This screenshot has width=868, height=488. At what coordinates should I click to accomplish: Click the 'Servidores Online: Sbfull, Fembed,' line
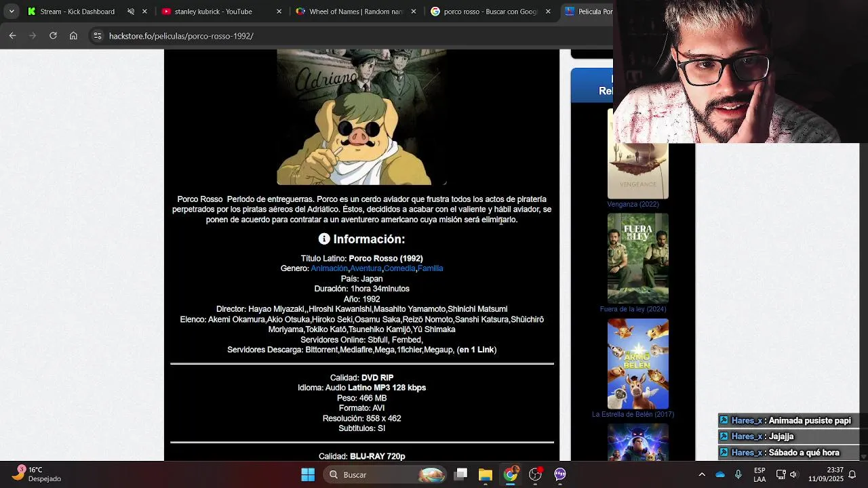[x=361, y=340]
